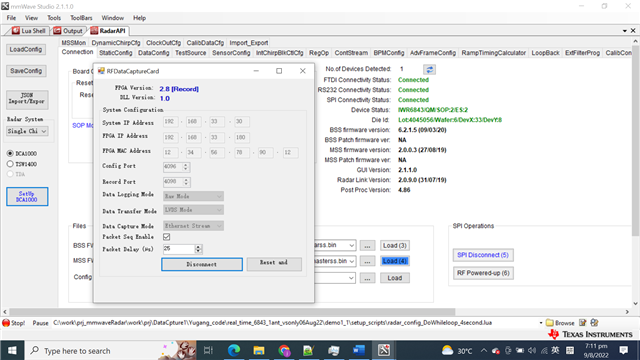Switch to the Lua Shell tab
The image size is (640, 360).
29,31
